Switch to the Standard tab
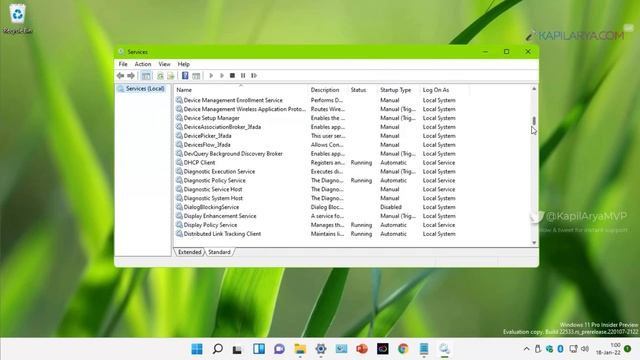This screenshot has width=640, height=360. 219,252
